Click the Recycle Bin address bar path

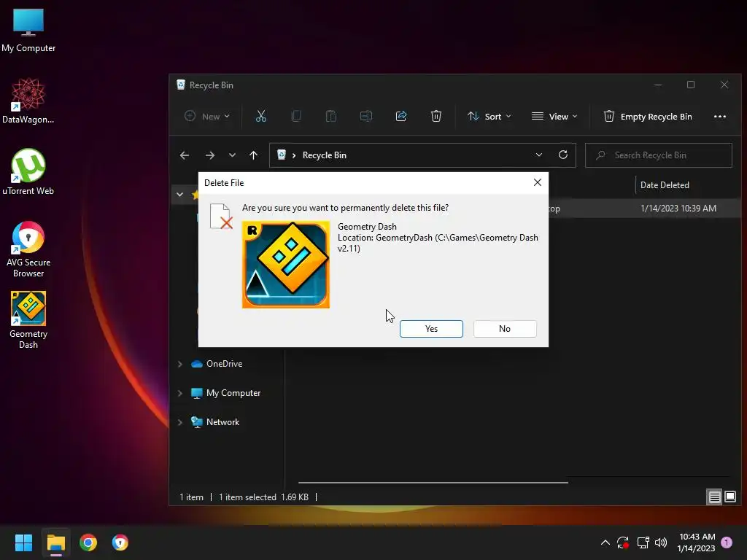point(324,155)
